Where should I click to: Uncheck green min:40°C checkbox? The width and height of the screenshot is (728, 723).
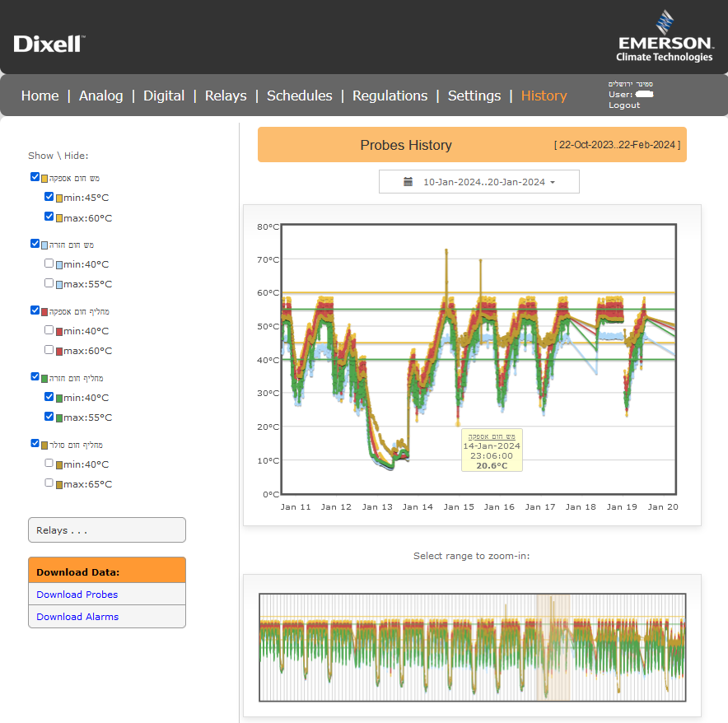pos(49,397)
